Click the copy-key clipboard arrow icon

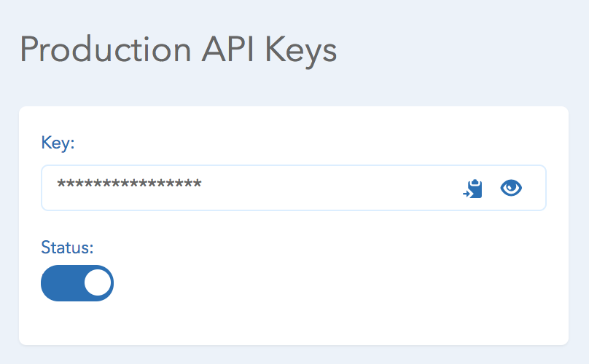coord(472,189)
